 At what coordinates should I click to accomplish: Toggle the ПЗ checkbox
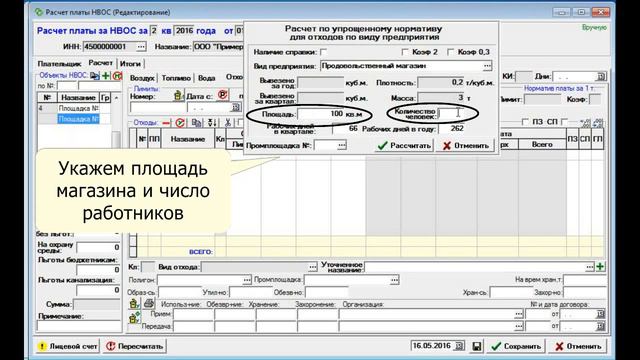coord(525,122)
